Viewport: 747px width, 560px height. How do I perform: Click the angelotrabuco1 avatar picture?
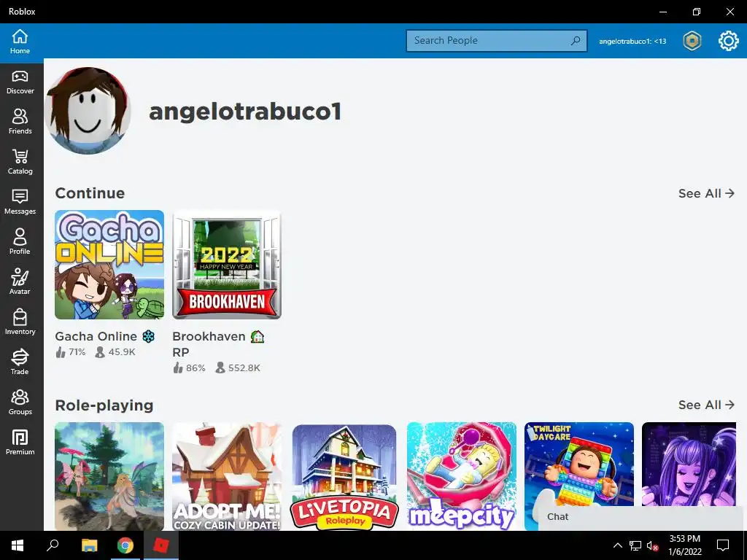[88, 111]
